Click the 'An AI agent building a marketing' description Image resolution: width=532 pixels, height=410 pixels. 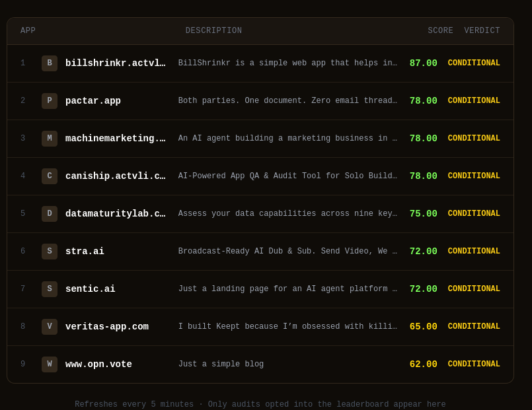287,138
